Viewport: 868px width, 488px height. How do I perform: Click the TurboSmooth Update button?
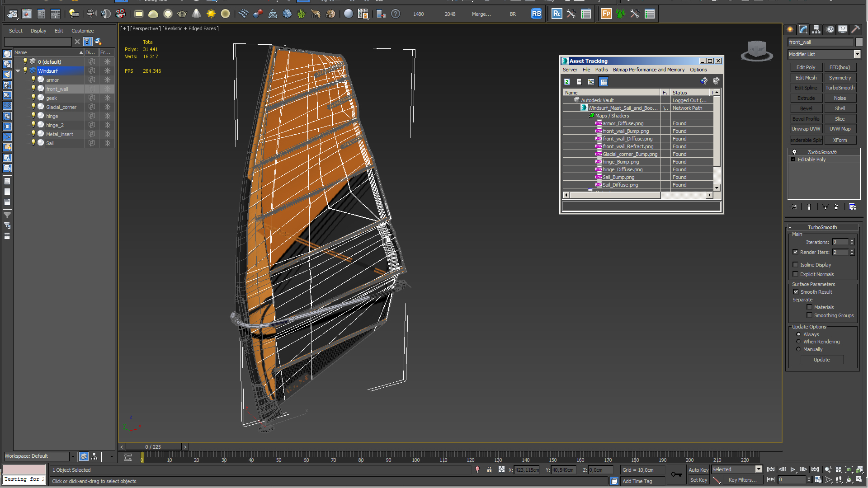[821, 360]
